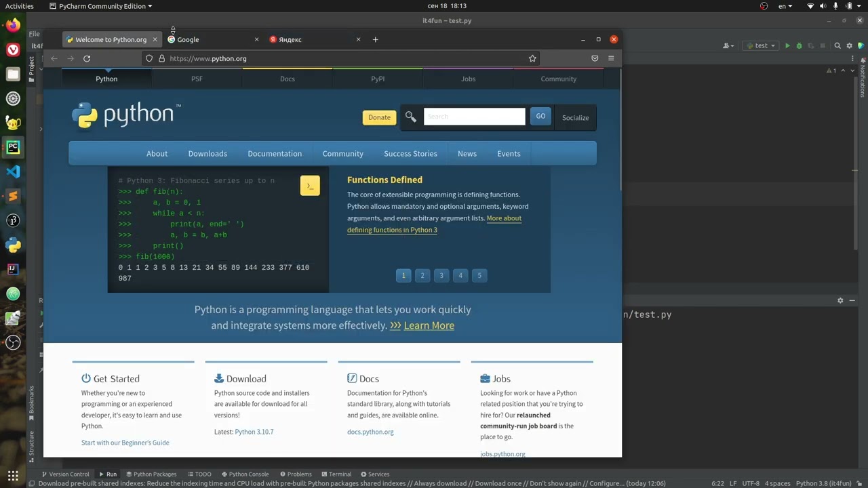The height and width of the screenshot is (488, 868).
Task: Open the Problems tool window
Action: pyautogui.click(x=295, y=474)
